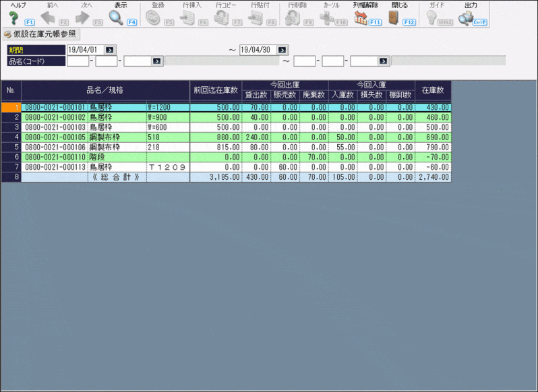The height and width of the screenshot is (392, 538).
Task: Click Ctrl+P output shortcut badge
Action: tap(479, 22)
